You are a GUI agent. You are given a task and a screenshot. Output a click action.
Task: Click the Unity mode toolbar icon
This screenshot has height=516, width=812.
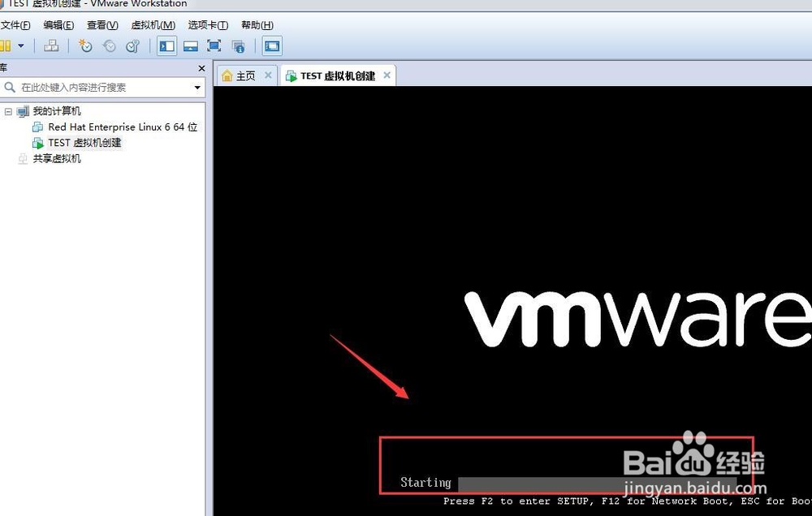(238, 46)
